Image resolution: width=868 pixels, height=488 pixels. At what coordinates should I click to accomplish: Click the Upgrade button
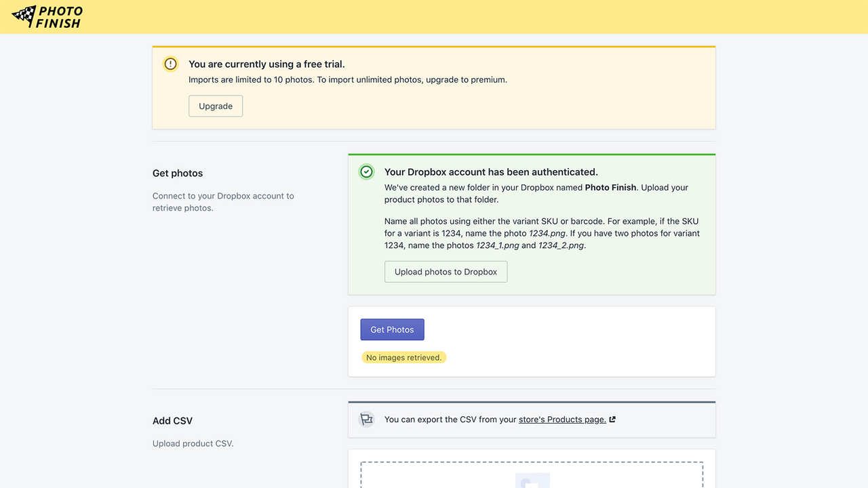pos(216,106)
